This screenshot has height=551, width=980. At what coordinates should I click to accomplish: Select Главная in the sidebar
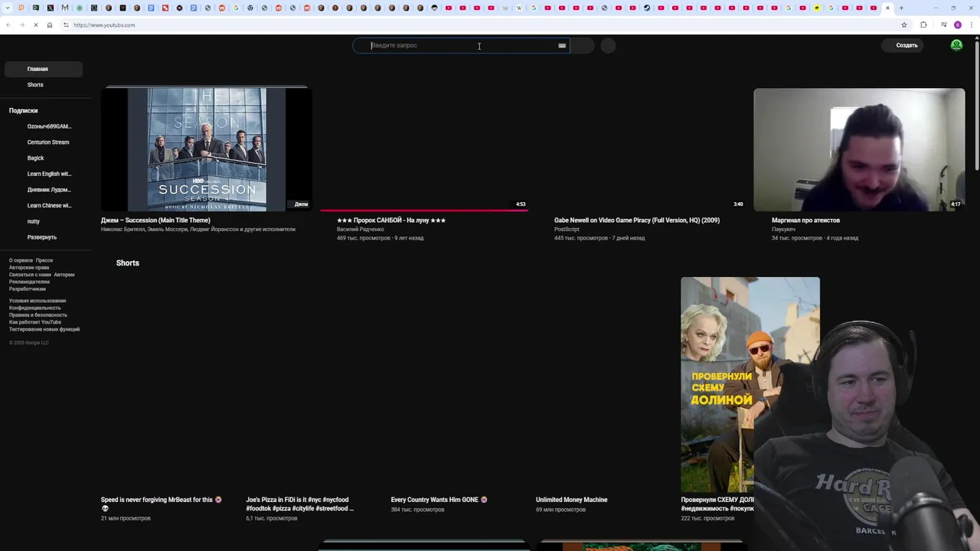click(43, 69)
